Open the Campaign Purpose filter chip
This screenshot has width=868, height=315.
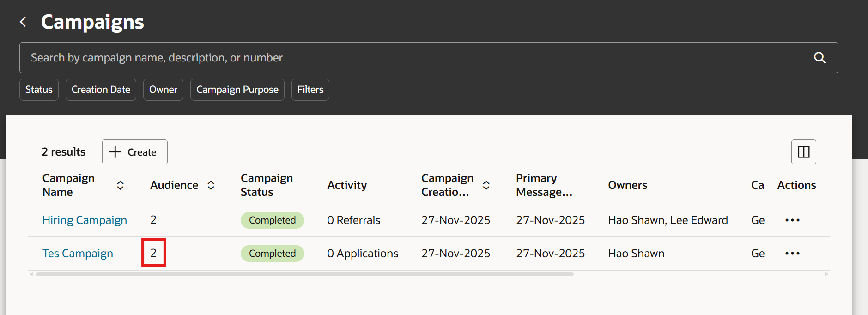(237, 90)
